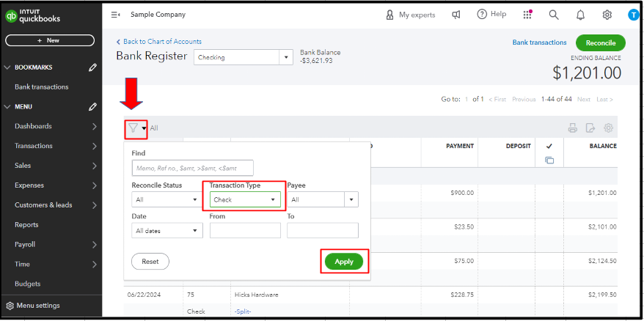
Task: Open the settings gear in header
Action: pyautogui.click(x=607, y=15)
